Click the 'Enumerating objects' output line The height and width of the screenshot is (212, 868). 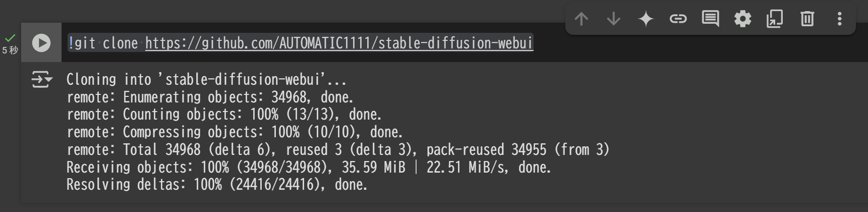pos(210,97)
